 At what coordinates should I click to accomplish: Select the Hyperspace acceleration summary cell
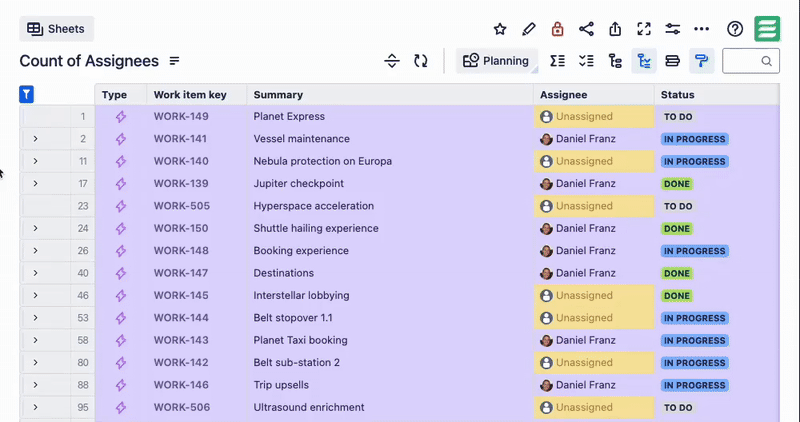point(390,206)
